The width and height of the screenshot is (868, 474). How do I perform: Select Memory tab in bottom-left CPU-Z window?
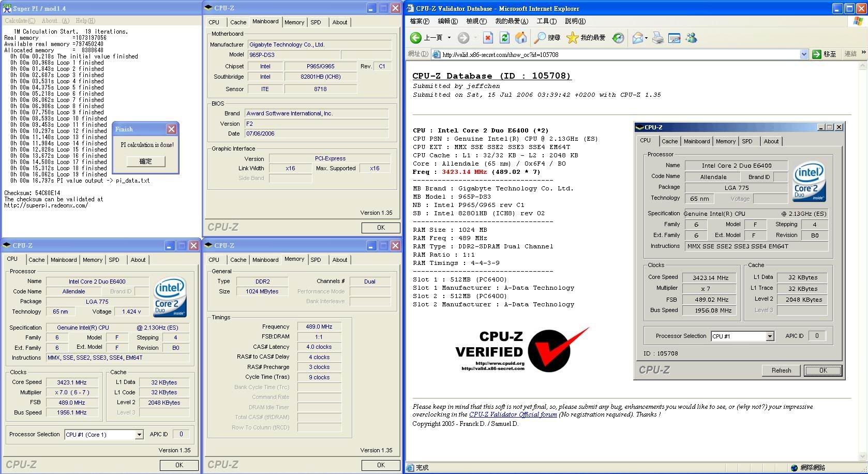point(93,260)
